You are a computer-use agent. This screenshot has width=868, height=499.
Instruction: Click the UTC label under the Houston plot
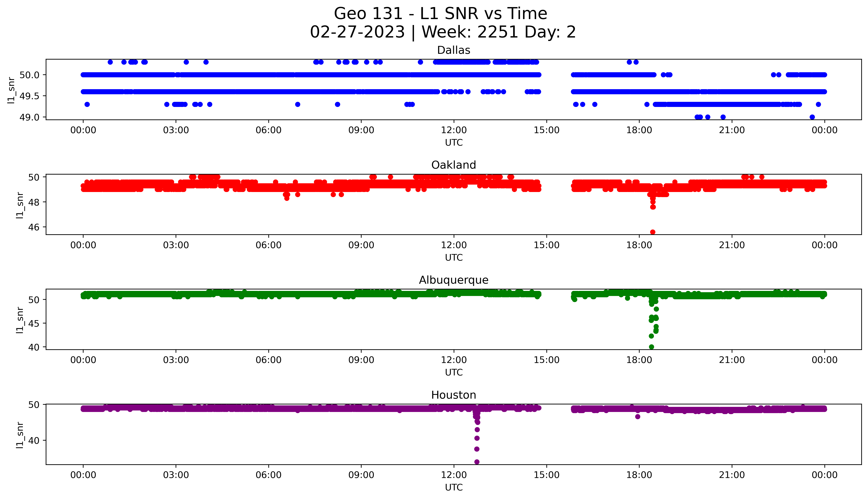454,487
